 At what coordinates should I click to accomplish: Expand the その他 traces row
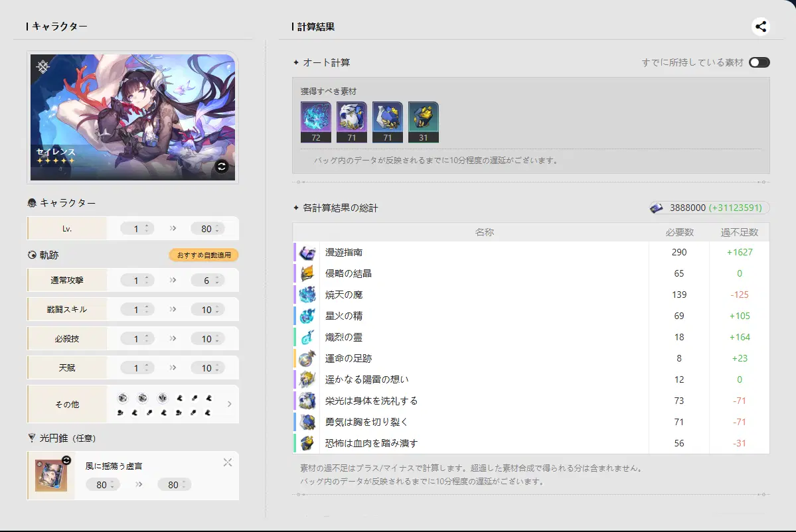229,404
